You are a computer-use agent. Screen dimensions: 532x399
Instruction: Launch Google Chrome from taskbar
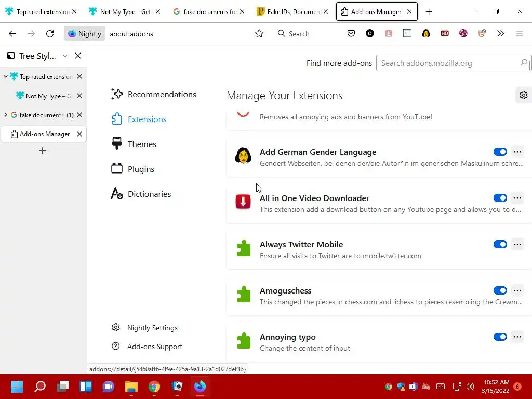[154, 387]
